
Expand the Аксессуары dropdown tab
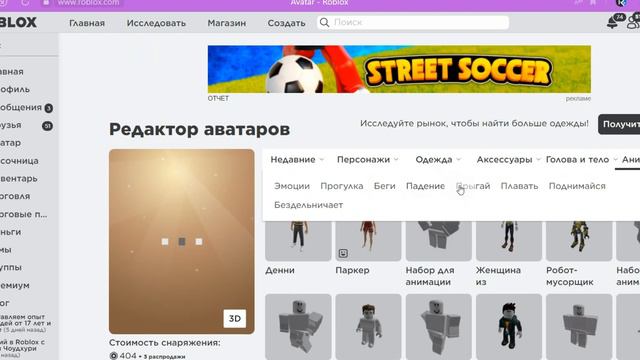click(x=508, y=160)
